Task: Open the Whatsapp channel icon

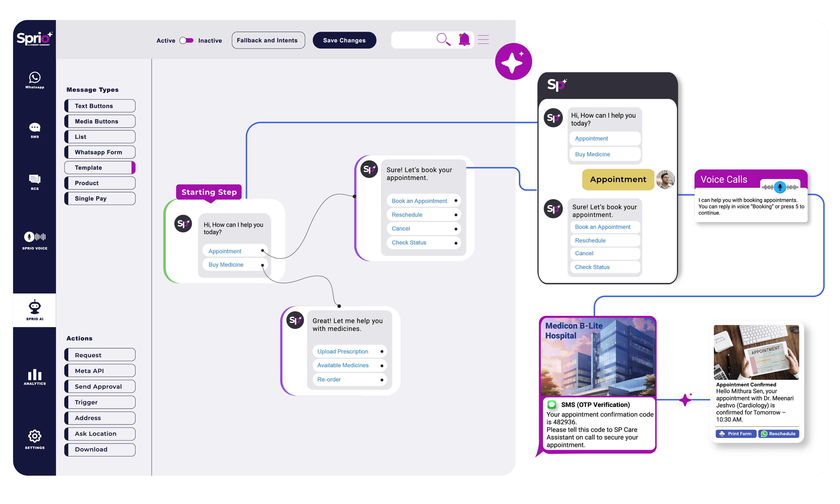Action: click(35, 78)
